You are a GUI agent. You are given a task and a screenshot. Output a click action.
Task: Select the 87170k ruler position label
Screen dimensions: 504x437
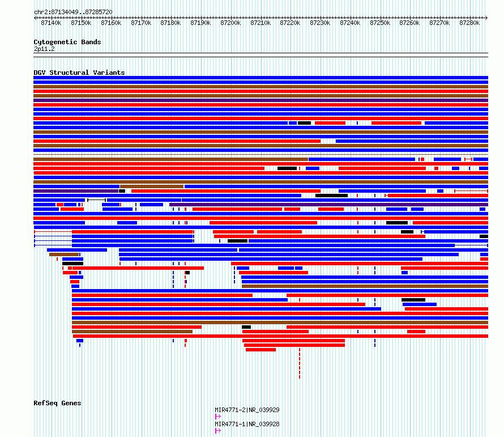[141, 23]
